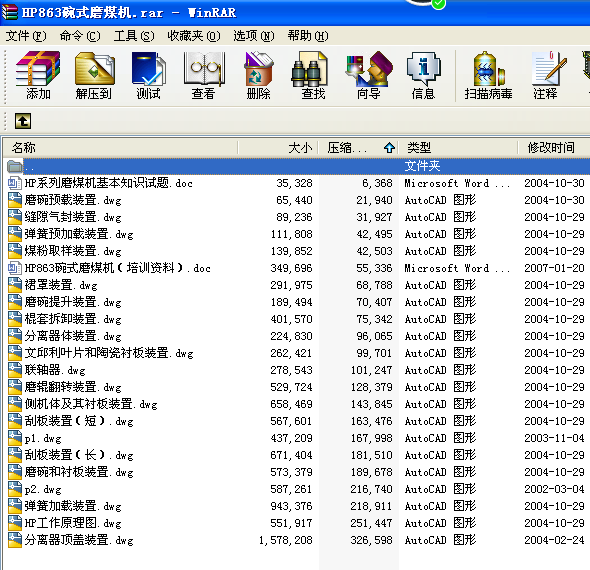Viewport: 590px width, 570px height.
Task: Sort by 大小 column header
Action: 278,147
